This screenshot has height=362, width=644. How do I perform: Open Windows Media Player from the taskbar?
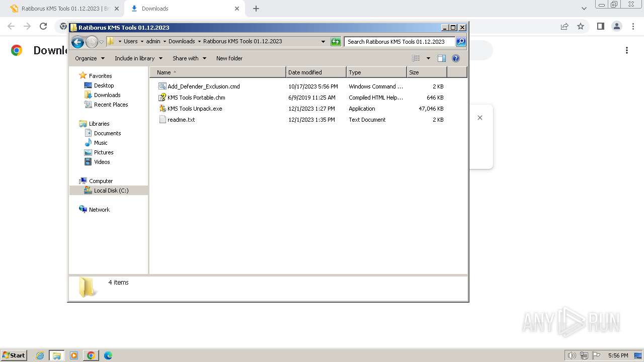[74, 355]
